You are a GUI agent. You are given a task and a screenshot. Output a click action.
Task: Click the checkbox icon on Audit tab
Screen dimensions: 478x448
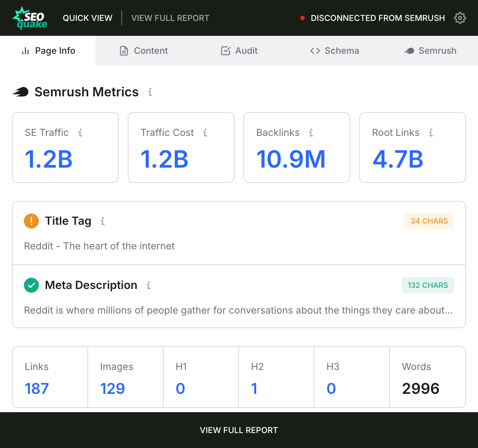click(226, 51)
